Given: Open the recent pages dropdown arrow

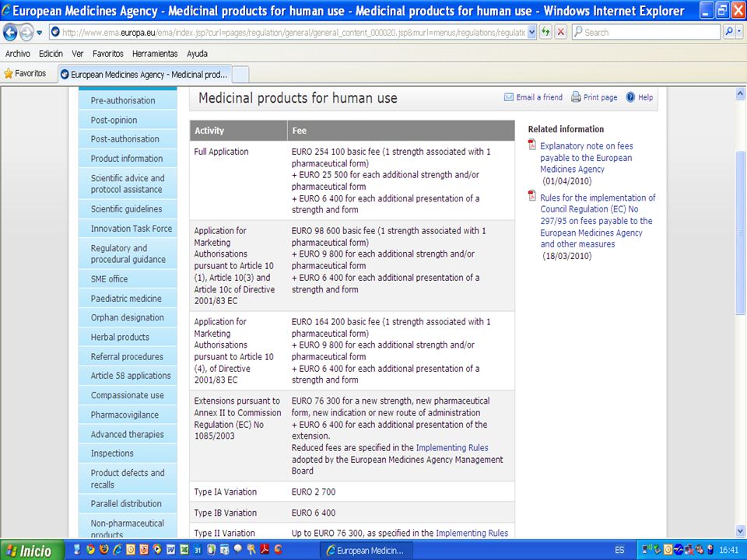Looking at the screenshot, I should (40, 33).
